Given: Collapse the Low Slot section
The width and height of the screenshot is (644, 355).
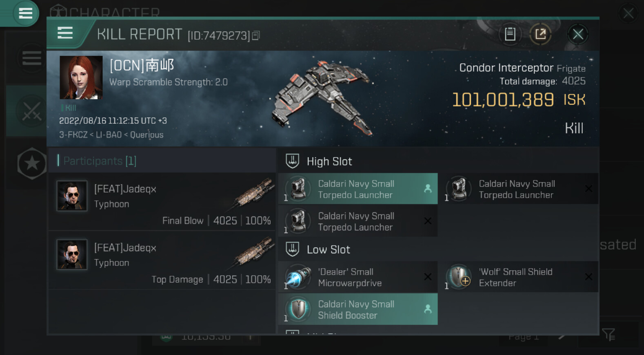Looking at the screenshot, I should [x=293, y=249].
